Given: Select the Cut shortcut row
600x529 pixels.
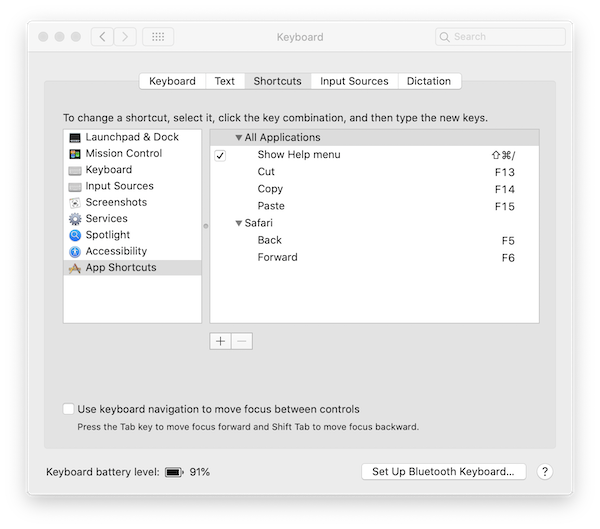Looking at the screenshot, I should tap(375, 172).
